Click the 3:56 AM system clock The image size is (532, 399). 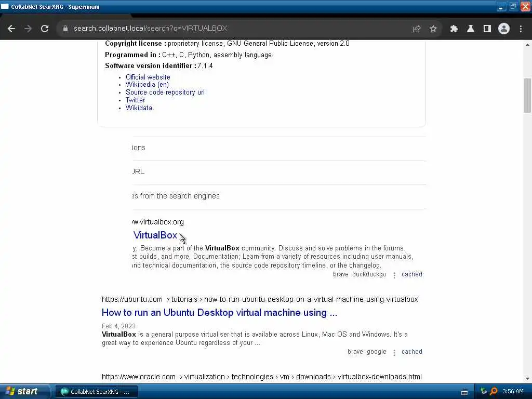pos(513,392)
